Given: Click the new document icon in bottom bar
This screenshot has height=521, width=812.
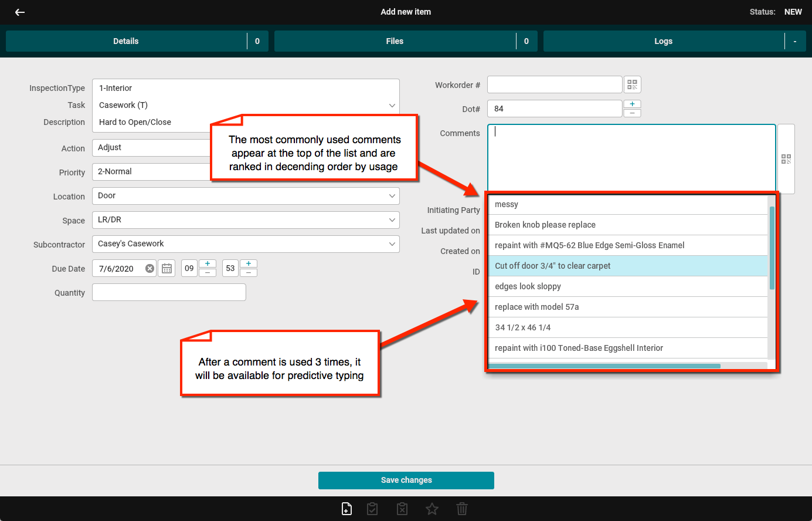Looking at the screenshot, I should pos(346,509).
